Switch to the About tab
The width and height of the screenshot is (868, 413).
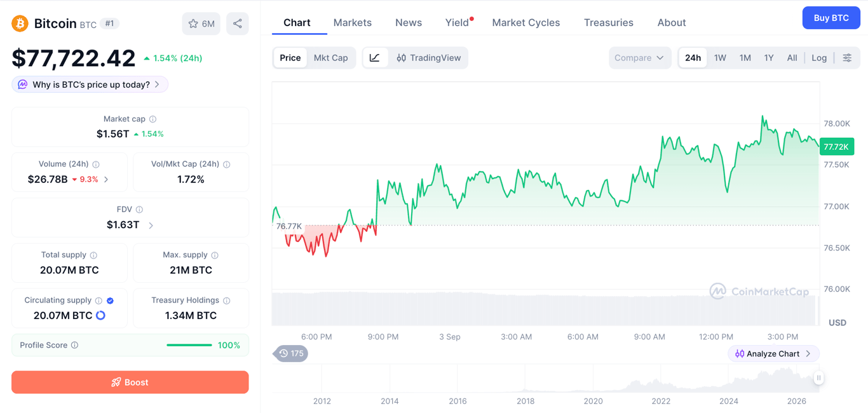[x=672, y=22]
